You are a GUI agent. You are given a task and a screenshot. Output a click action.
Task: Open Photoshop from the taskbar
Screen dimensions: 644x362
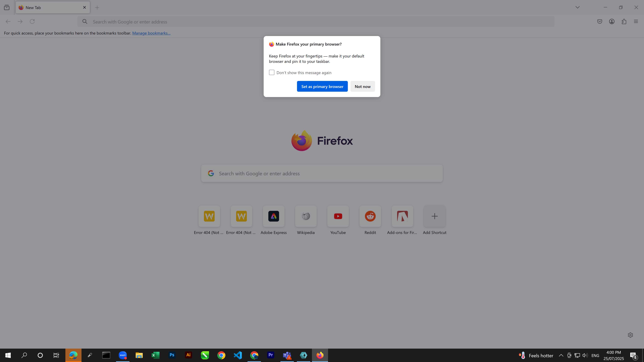tap(172, 355)
